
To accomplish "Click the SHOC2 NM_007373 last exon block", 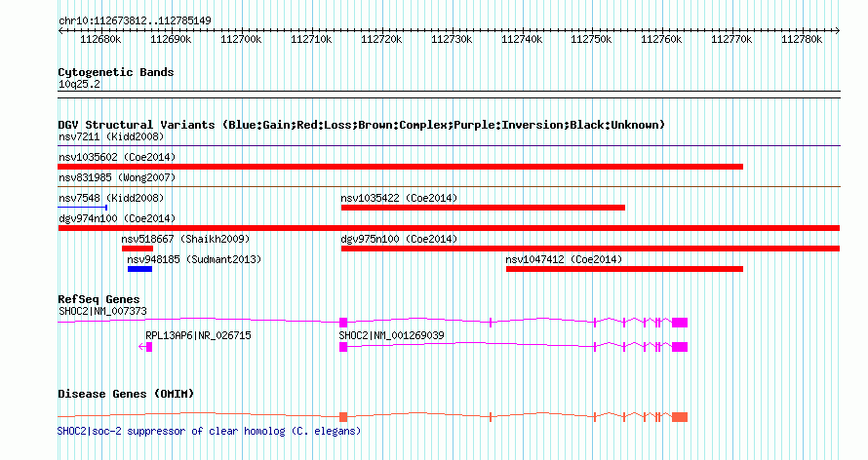I will point(680,323).
